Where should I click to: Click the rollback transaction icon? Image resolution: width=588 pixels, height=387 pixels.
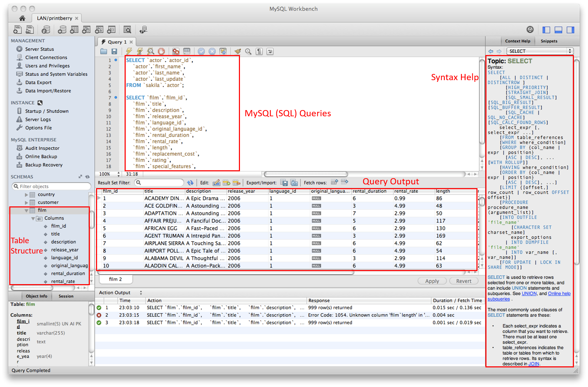point(212,51)
